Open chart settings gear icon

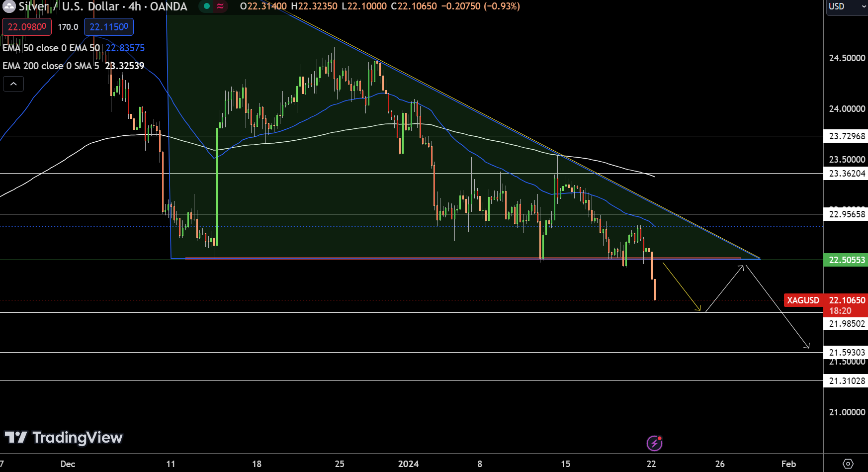848,464
